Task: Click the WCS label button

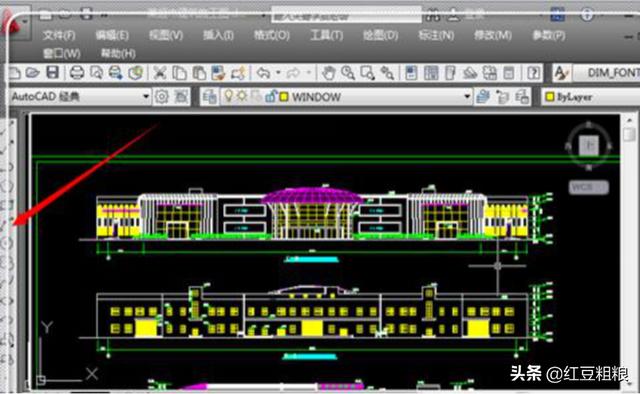Action: (x=589, y=187)
